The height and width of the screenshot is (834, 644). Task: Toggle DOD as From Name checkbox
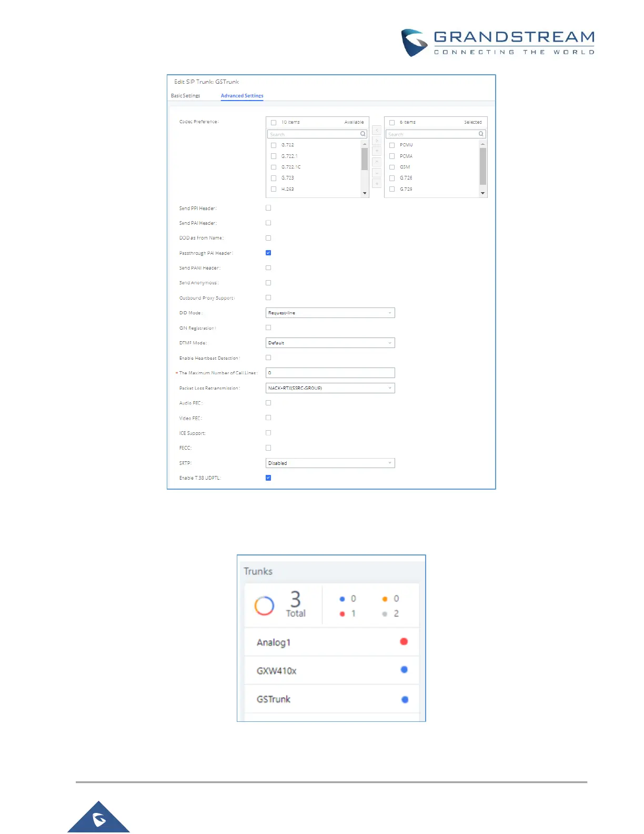[x=268, y=238]
